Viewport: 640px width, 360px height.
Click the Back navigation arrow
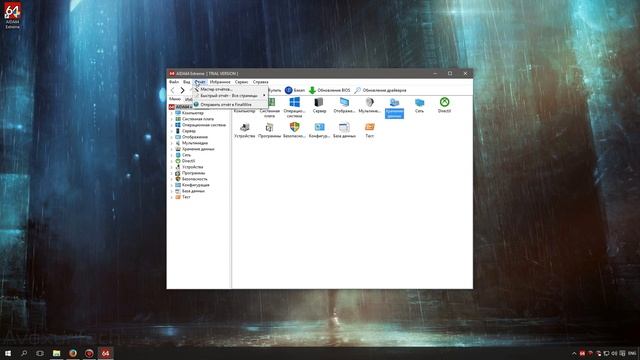[173, 90]
